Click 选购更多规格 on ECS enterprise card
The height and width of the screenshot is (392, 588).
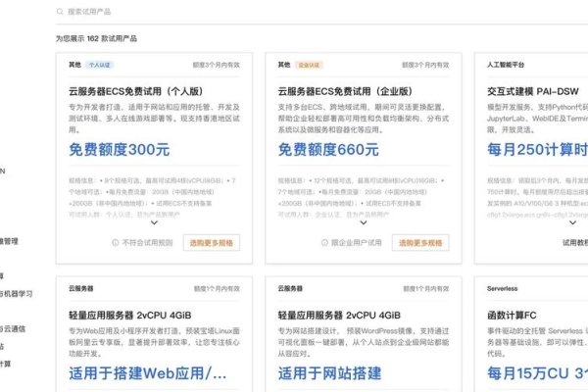(x=420, y=243)
